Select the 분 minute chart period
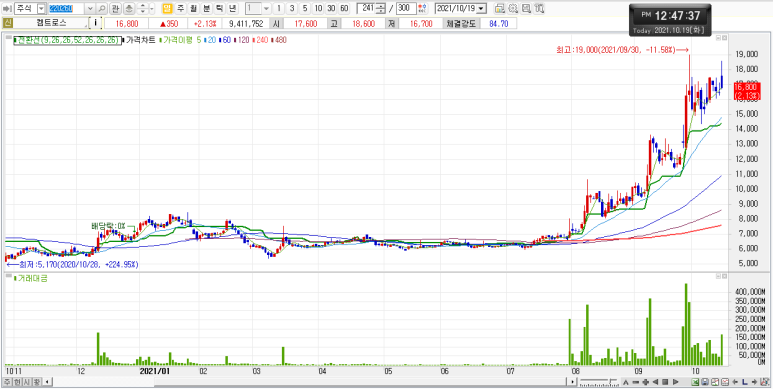This screenshot has width=773, height=389. tap(206, 8)
